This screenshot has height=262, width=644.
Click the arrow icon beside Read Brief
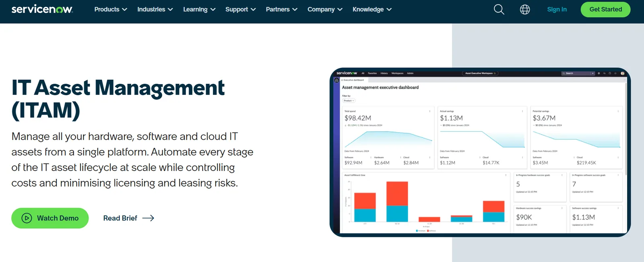point(148,218)
